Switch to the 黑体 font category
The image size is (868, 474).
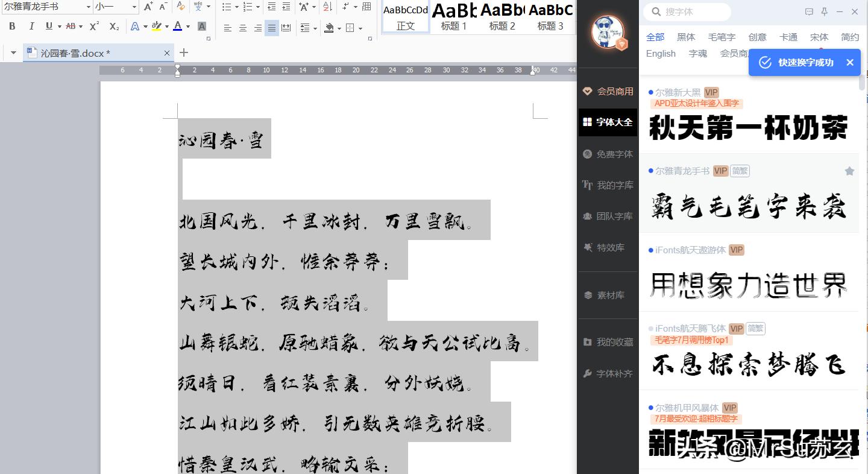coord(685,37)
